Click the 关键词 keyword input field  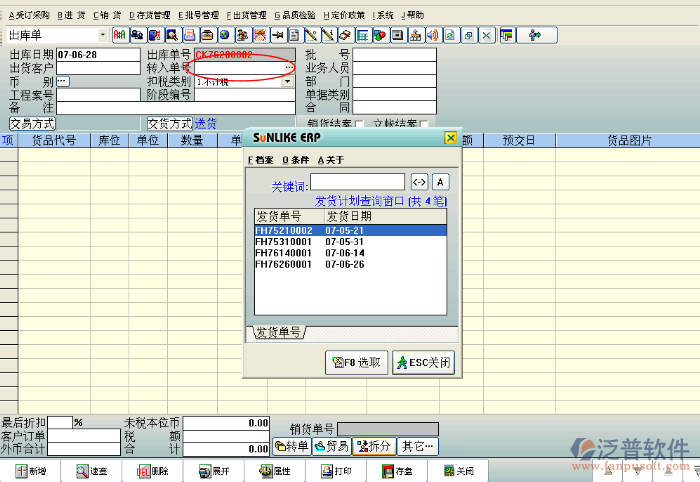click(357, 182)
